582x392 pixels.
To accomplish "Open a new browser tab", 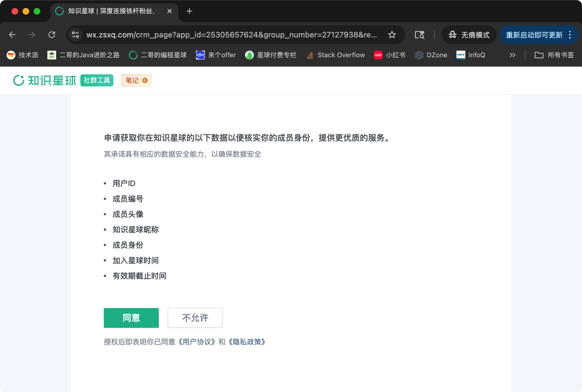I will point(189,11).
